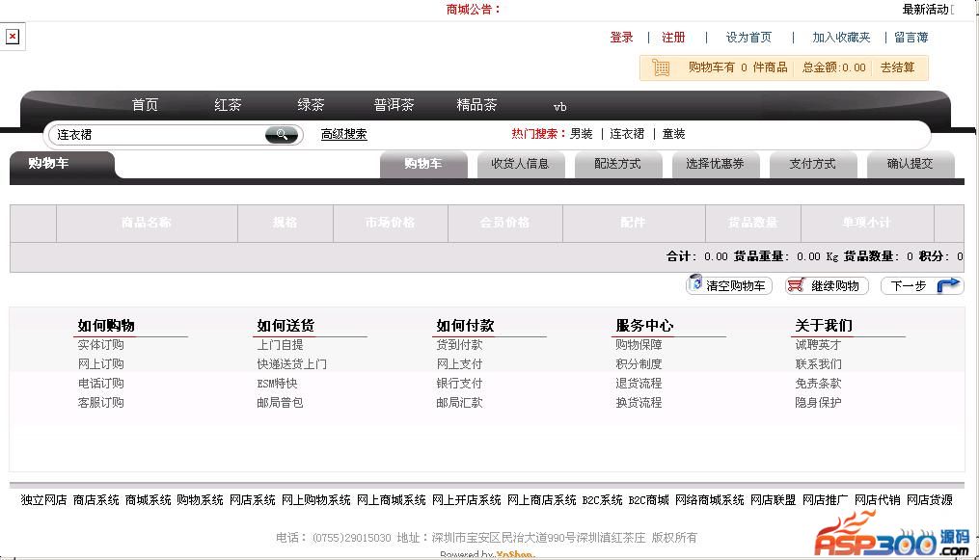The image size is (979, 560).
Task: Click footer link 商城系统
Action: click(x=148, y=500)
